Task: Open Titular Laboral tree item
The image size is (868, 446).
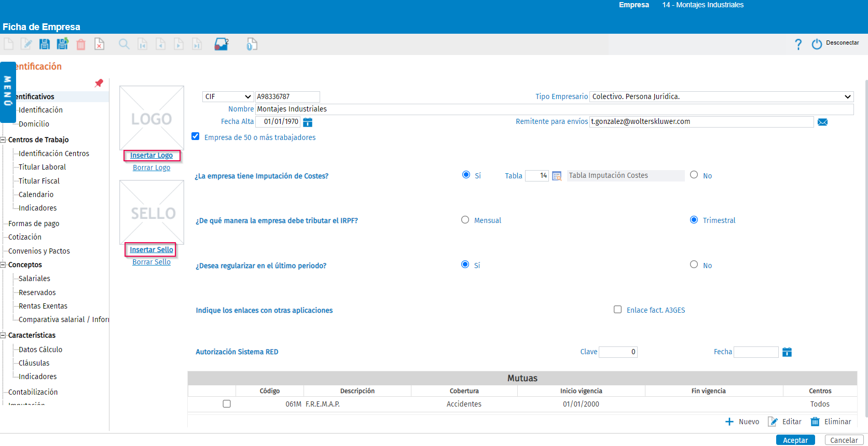Action: pos(42,167)
